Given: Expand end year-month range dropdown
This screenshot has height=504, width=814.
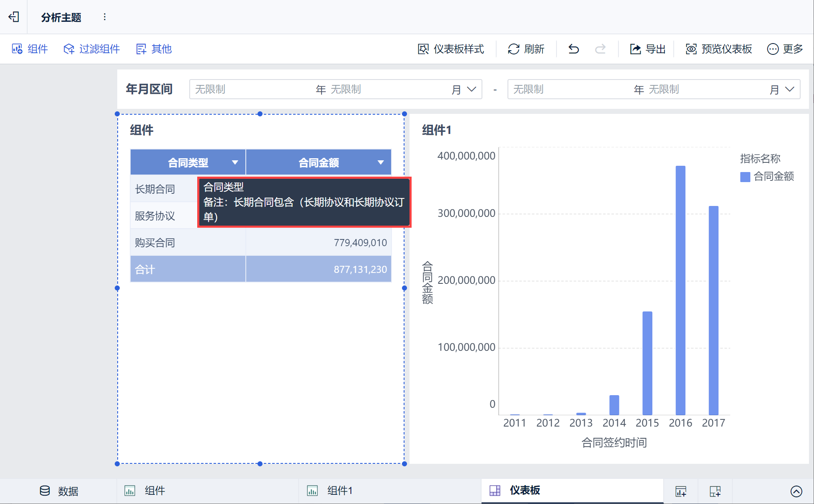Looking at the screenshot, I should point(790,89).
